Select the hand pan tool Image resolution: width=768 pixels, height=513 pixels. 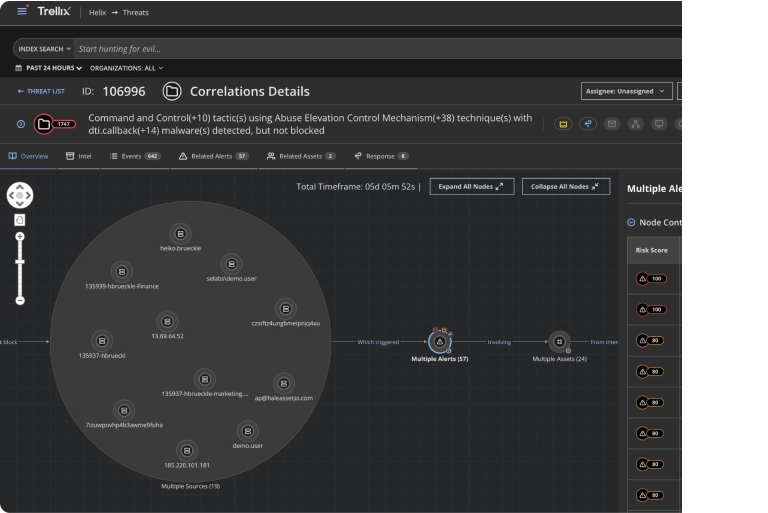(20, 220)
